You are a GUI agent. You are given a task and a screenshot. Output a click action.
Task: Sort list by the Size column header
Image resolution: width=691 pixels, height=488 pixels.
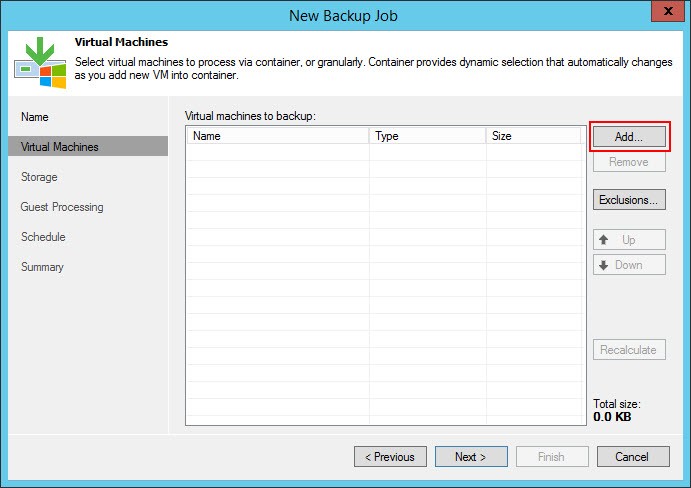(x=533, y=136)
